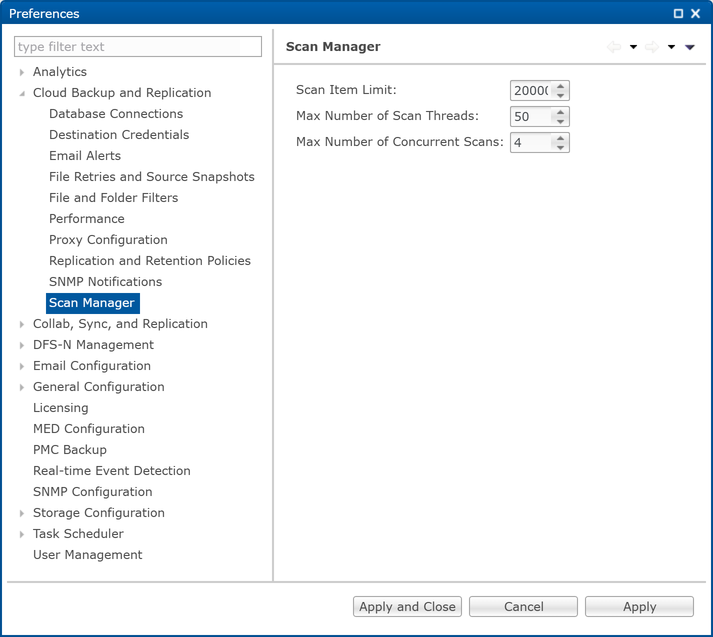Open PMC Backup page
This screenshot has height=637, width=713.
tap(70, 450)
